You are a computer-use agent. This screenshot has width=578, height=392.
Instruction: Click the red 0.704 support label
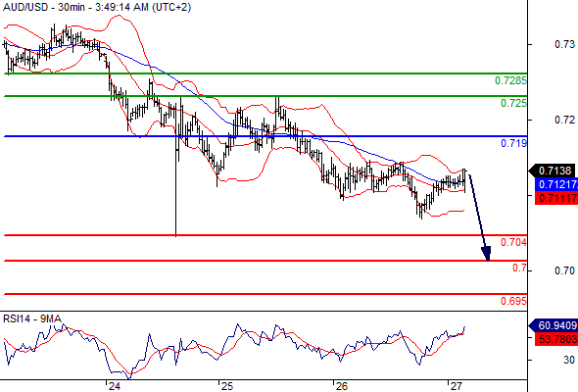(x=513, y=242)
